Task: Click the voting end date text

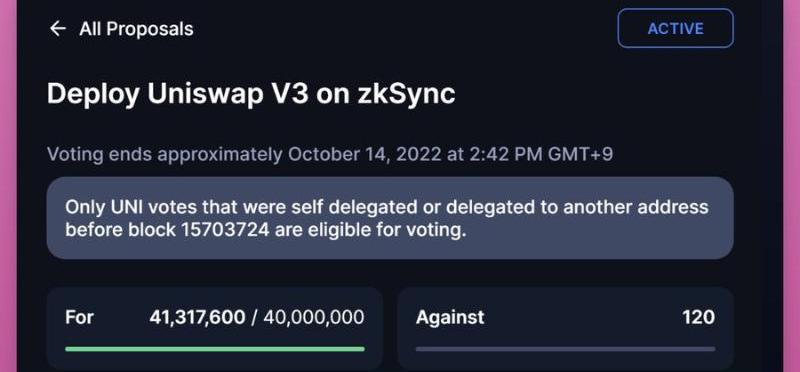Action: [330, 154]
